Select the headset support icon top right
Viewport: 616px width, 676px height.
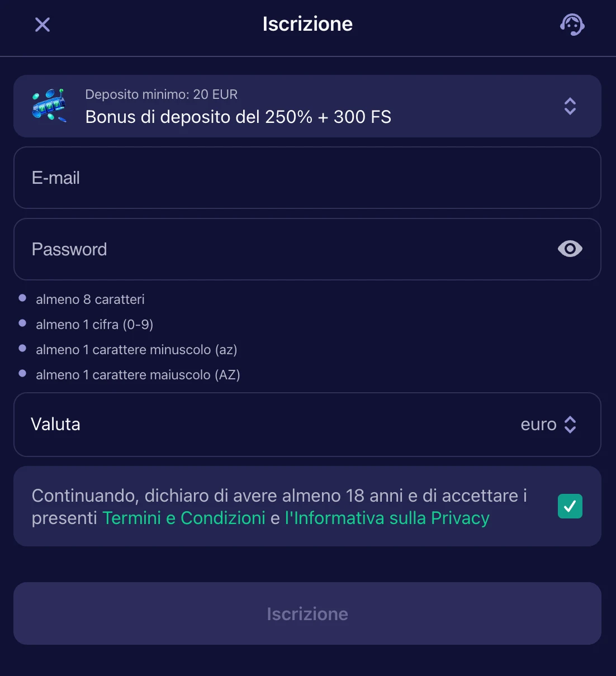click(x=572, y=25)
